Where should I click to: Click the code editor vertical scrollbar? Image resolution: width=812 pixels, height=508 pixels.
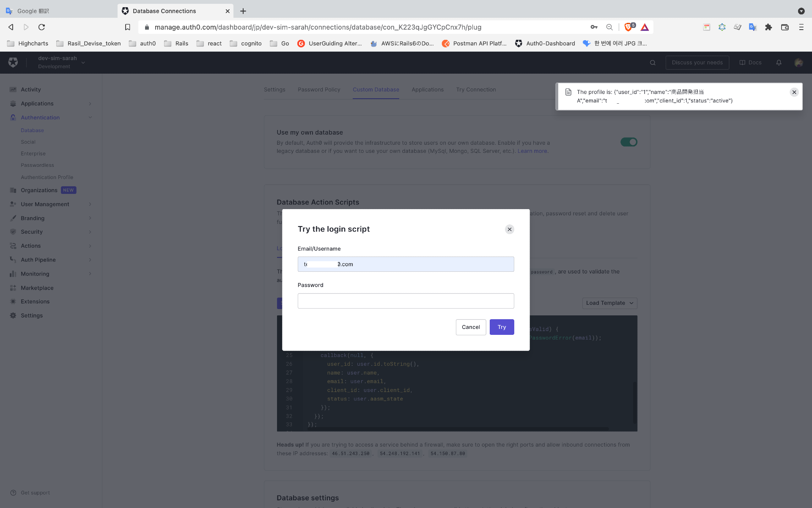pos(634,402)
